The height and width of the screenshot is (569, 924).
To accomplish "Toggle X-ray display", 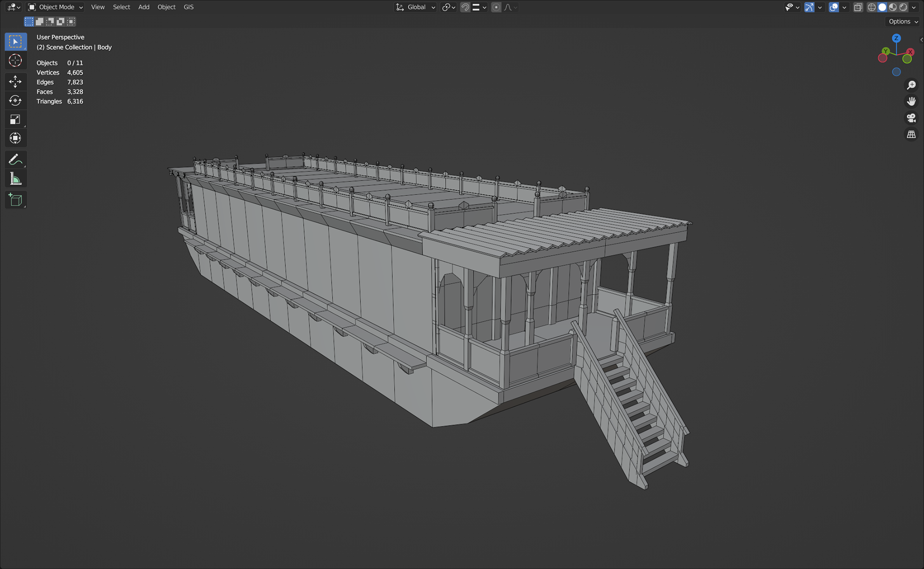I will click(x=858, y=7).
